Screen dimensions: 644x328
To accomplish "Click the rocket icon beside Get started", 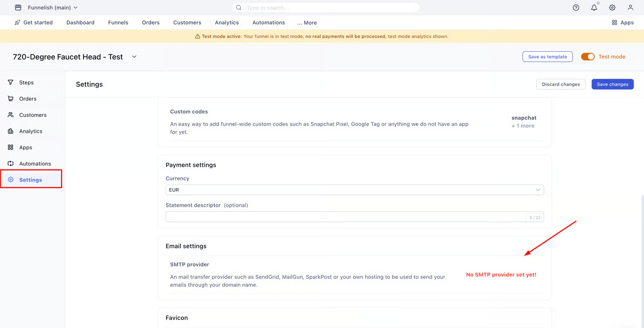I will coord(17,22).
